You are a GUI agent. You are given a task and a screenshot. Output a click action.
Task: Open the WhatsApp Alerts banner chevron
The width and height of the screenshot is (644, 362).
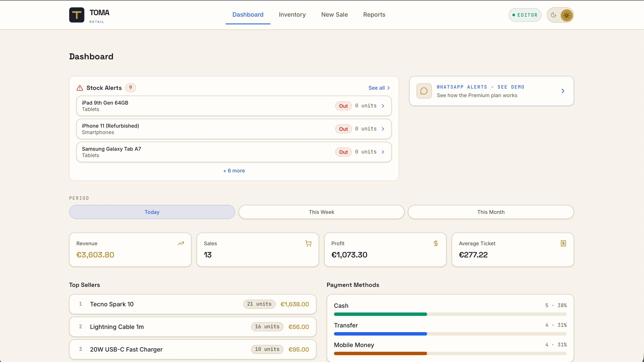pos(563,91)
